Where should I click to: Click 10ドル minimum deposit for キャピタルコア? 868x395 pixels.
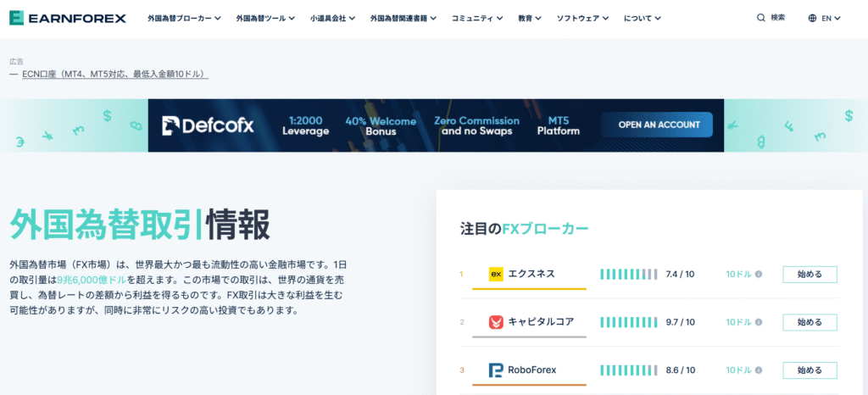[x=738, y=322]
